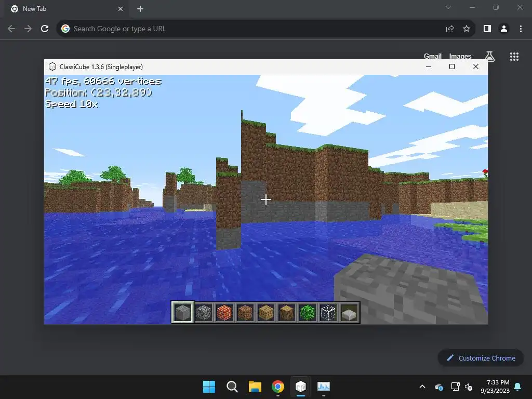This screenshot has height=399, width=532.
Task: Show hidden system tray icons
Action: (422, 387)
